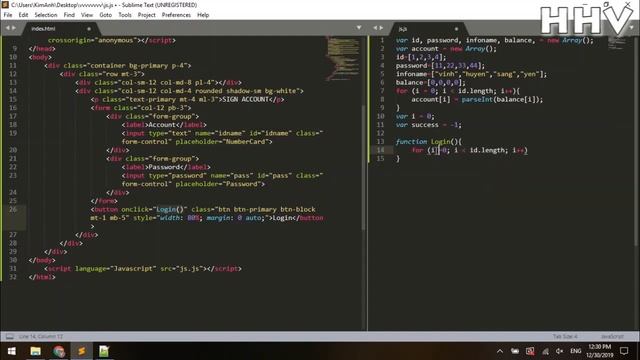Select line number 14 in js.js gutter
This screenshot has width=640, height=360.
coord(380,150)
